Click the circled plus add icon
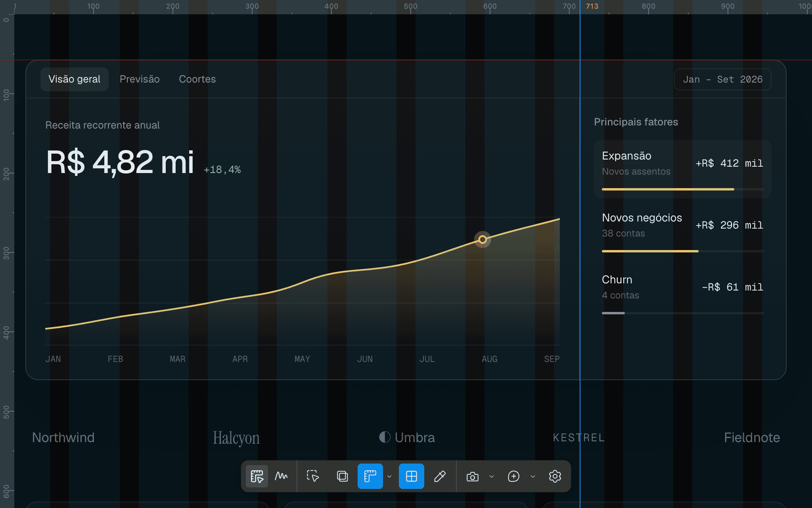Image resolution: width=812 pixels, height=508 pixels. point(513,476)
